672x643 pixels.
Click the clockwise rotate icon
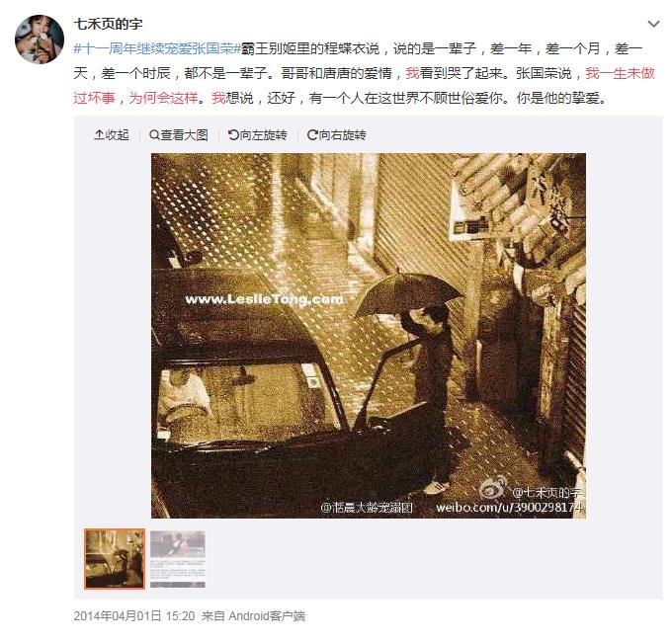(312, 135)
